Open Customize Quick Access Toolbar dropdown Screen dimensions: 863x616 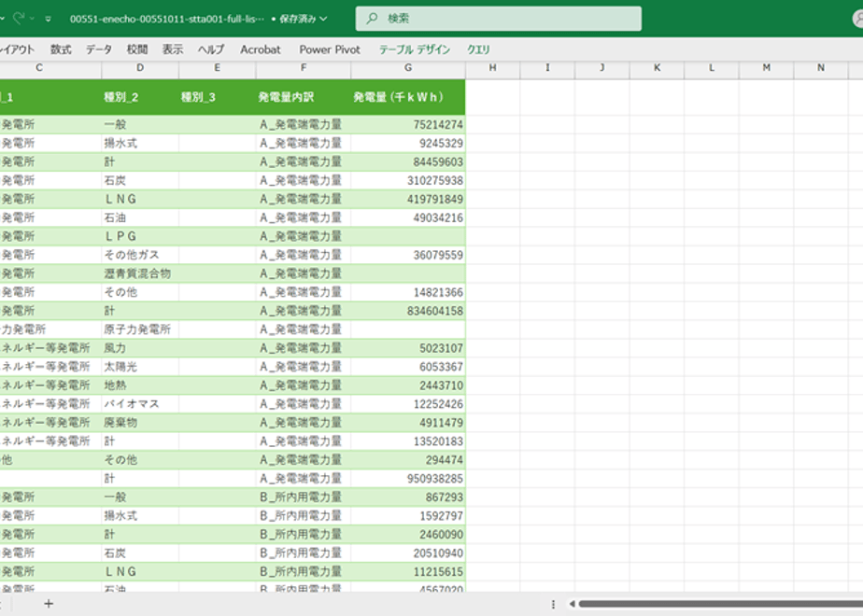(49, 19)
